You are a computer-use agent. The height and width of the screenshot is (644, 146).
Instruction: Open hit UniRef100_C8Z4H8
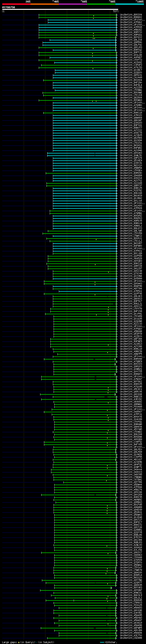click(x=131, y=638)
